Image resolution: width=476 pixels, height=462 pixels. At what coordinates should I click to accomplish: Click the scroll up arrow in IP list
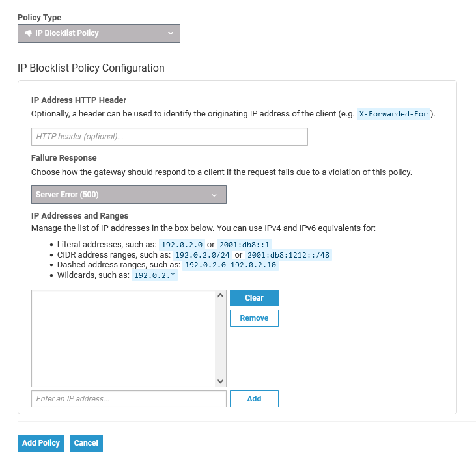click(220, 295)
